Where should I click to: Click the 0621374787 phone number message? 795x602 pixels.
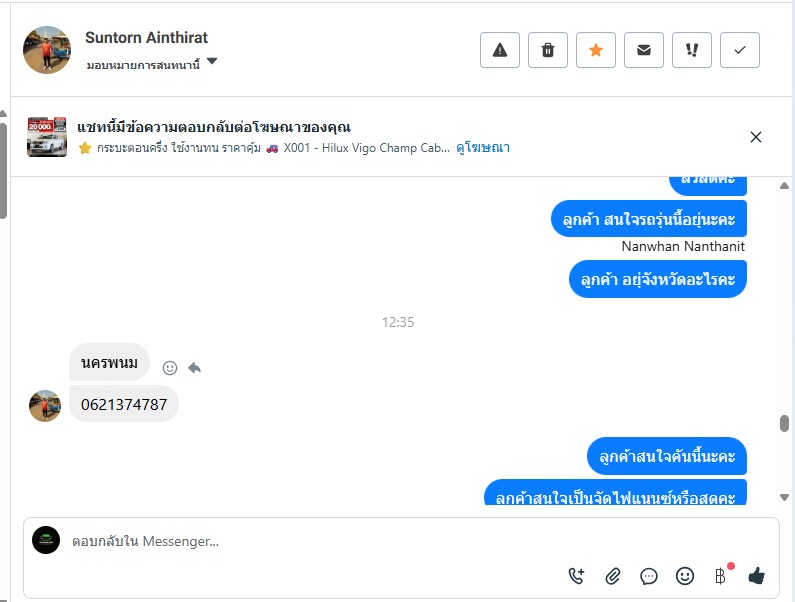[x=124, y=404]
